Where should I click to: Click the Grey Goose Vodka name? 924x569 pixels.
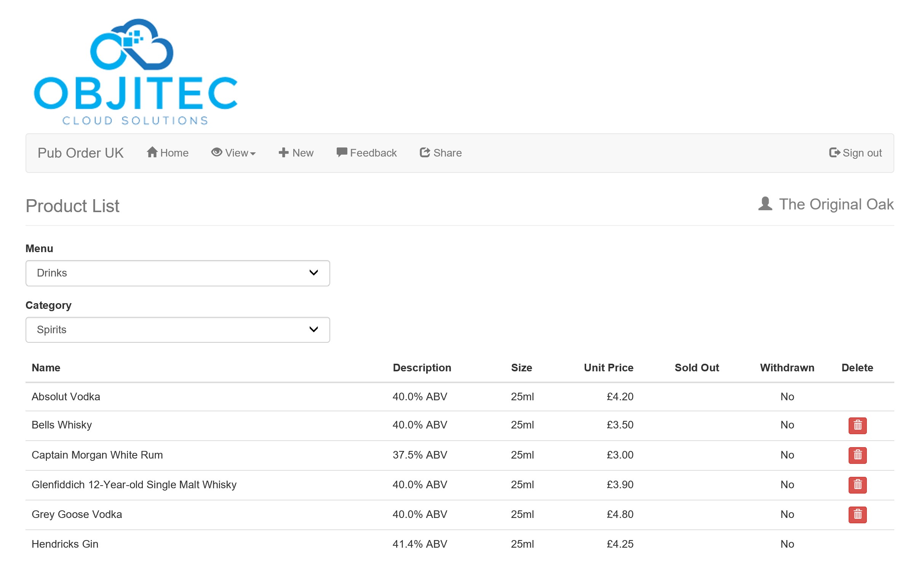(77, 515)
